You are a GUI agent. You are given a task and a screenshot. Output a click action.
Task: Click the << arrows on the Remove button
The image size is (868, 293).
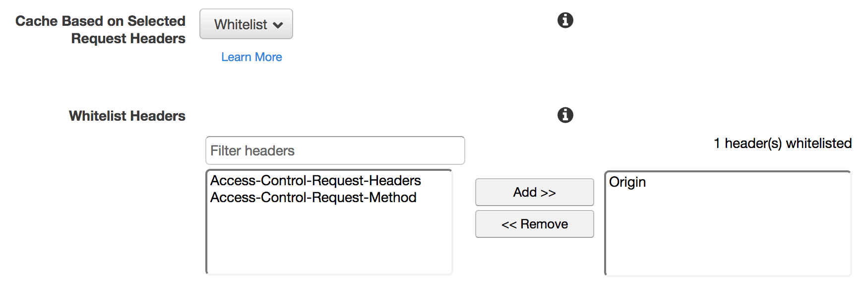(509, 224)
